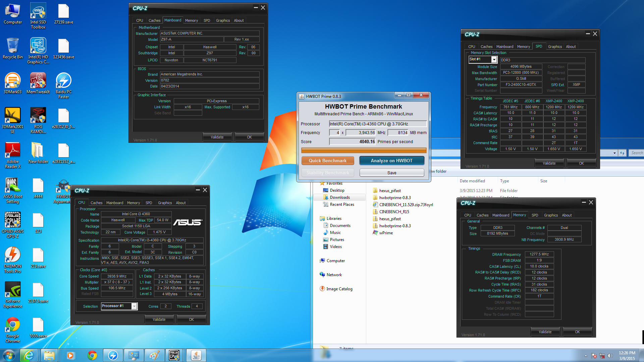Click the volume icon in system tray
Viewport: 644px width, 362px height.
610,356
